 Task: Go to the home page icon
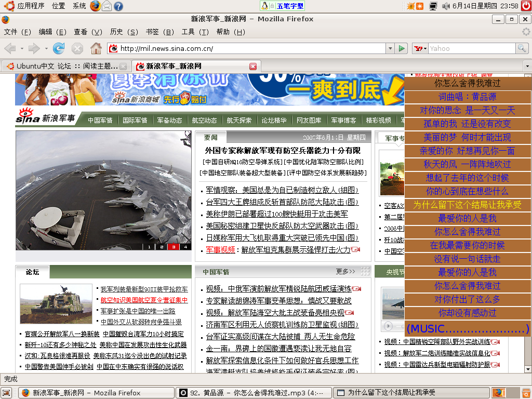click(x=96, y=48)
